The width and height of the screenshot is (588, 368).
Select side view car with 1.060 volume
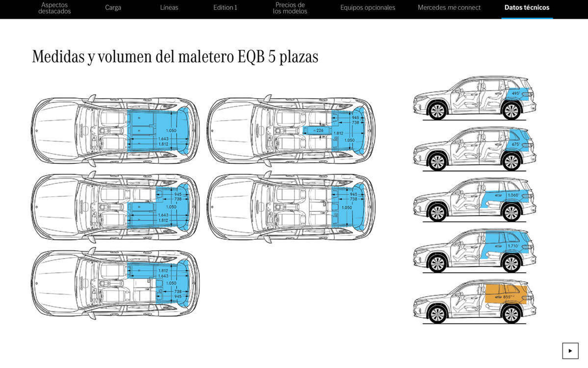pyautogui.click(x=475, y=200)
